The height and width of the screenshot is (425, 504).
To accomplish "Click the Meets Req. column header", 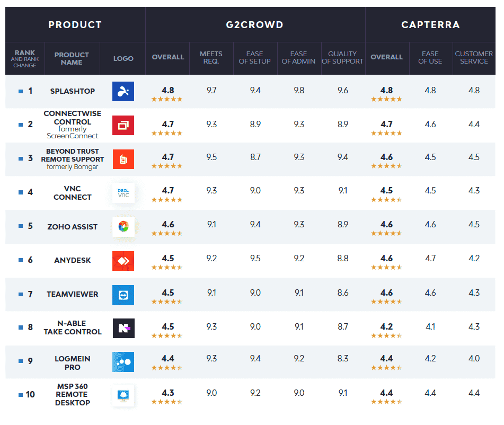I will pyautogui.click(x=211, y=58).
